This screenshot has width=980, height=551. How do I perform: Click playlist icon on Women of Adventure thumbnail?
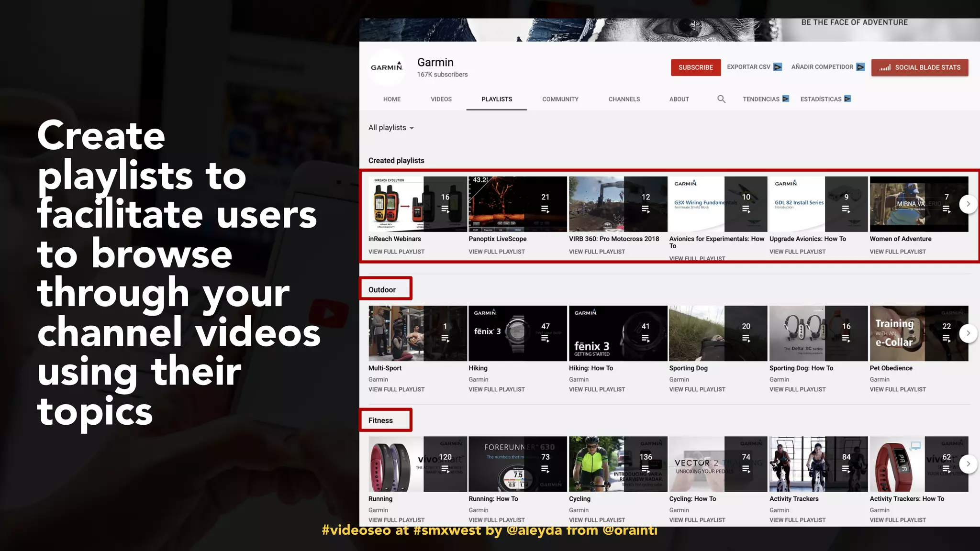(947, 209)
